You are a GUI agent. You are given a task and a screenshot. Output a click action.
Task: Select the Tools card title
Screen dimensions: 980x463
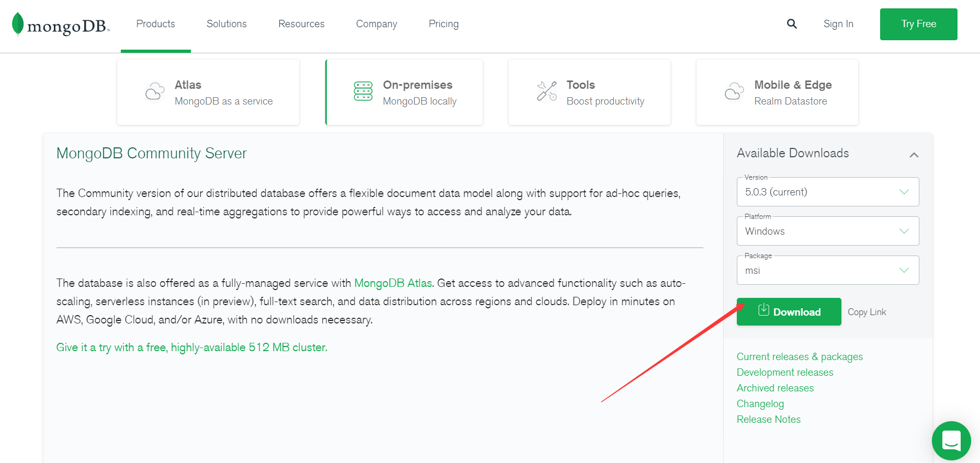pyautogui.click(x=580, y=85)
